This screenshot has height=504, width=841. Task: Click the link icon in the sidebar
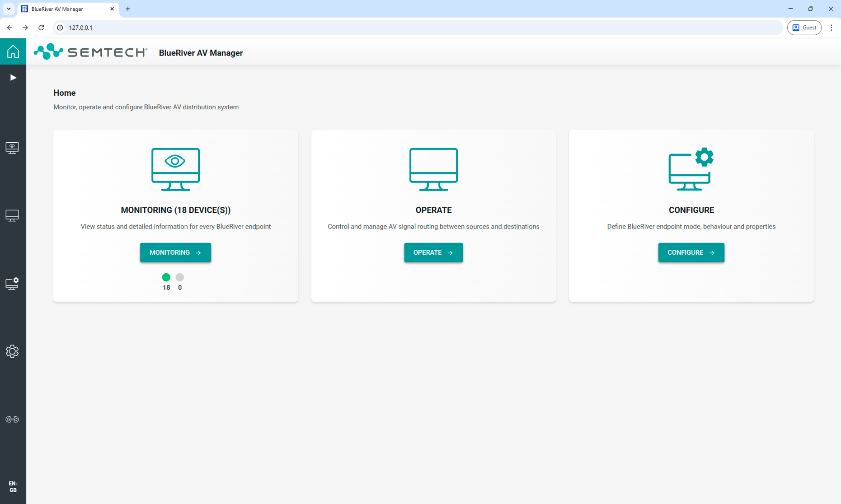(x=12, y=420)
